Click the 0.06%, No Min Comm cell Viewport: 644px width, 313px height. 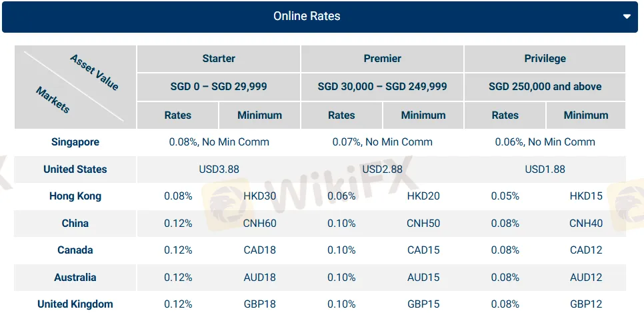pos(545,141)
